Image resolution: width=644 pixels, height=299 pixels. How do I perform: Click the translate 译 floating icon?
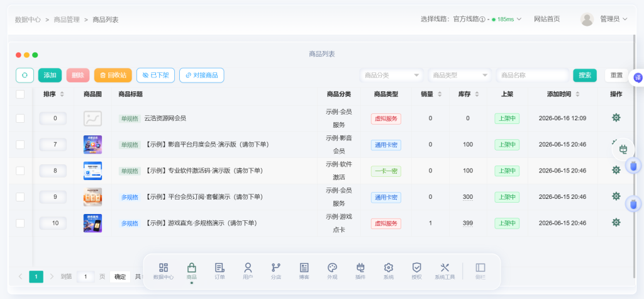[638, 77]
